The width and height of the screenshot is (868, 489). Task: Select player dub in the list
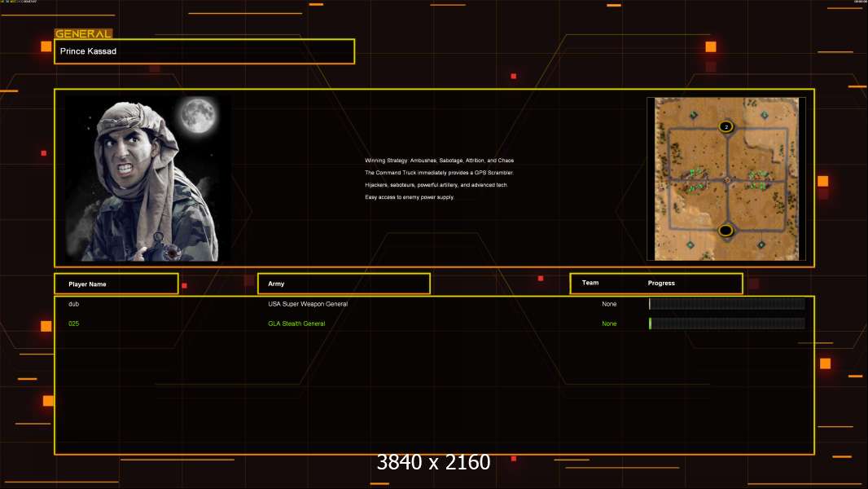point(74,304)
